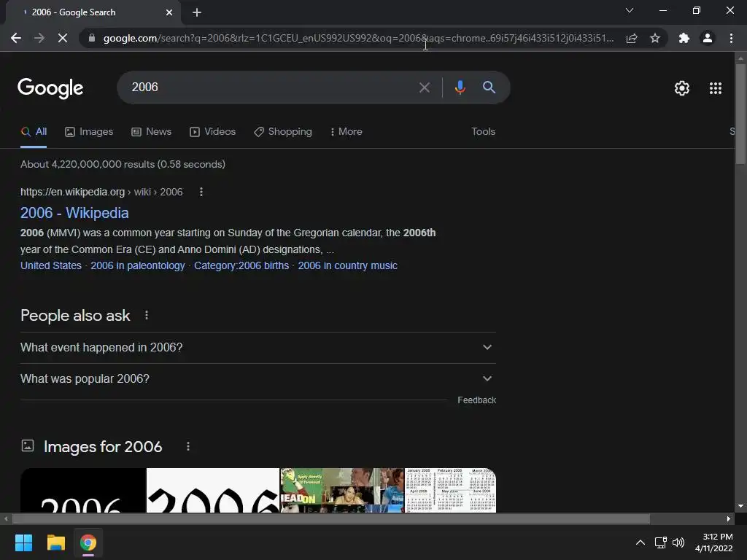The width and height of the screenshot is (747, 560).
Task: Click the Images for 2006 heading
Action: (103, 447)
